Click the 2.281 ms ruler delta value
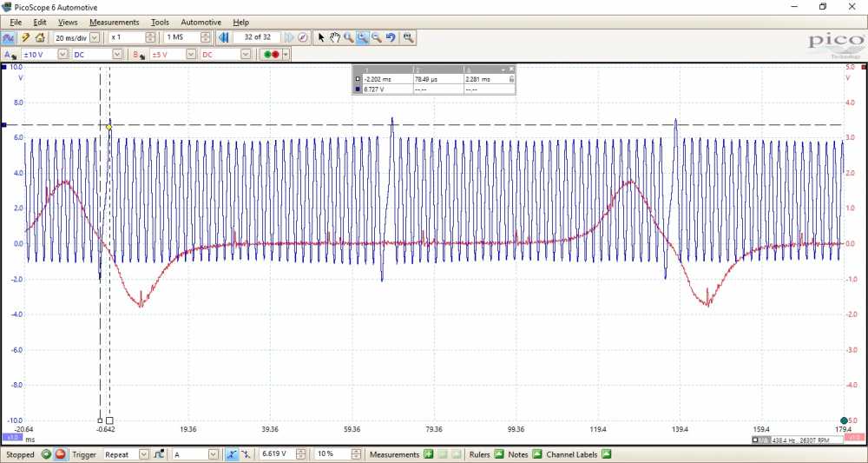Image resolution: width=868 pixels, height=463 pixels. pyautogui.click(x=477, y=79)
